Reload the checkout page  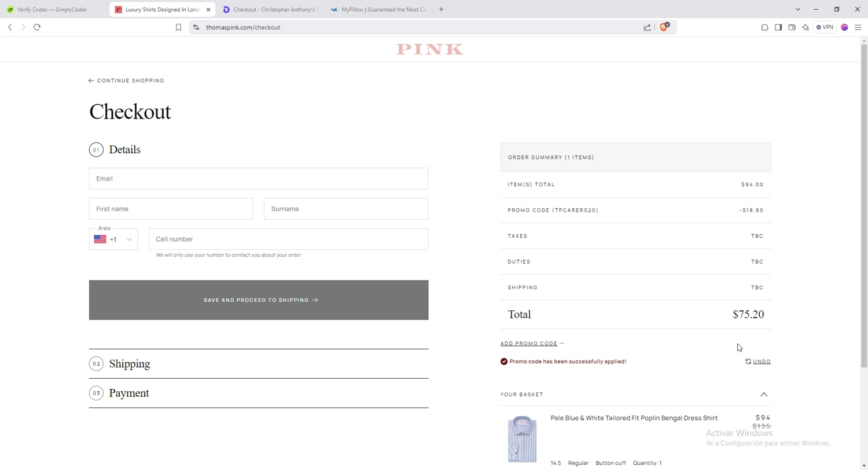[x=37, y=27]
